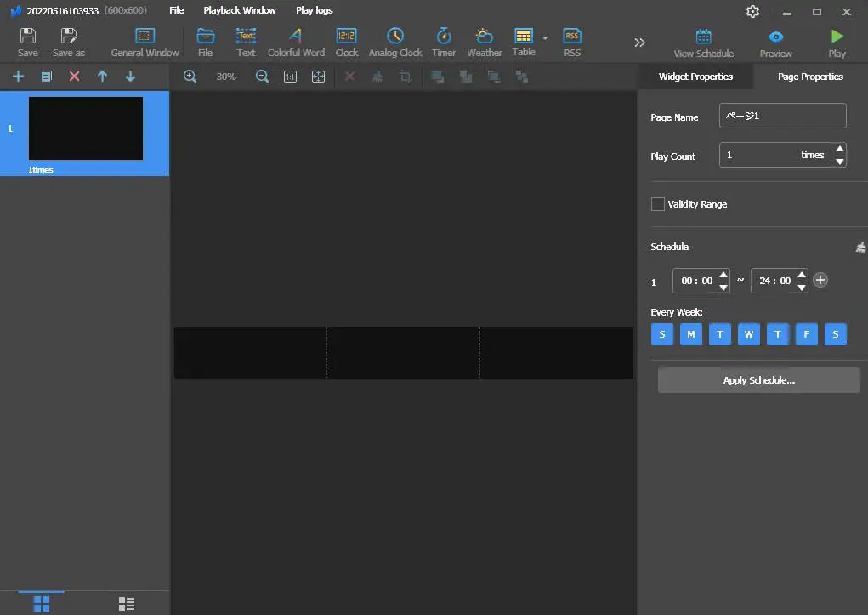Open the Playback Window menu
Screen dimensions: 868x615
239,10
